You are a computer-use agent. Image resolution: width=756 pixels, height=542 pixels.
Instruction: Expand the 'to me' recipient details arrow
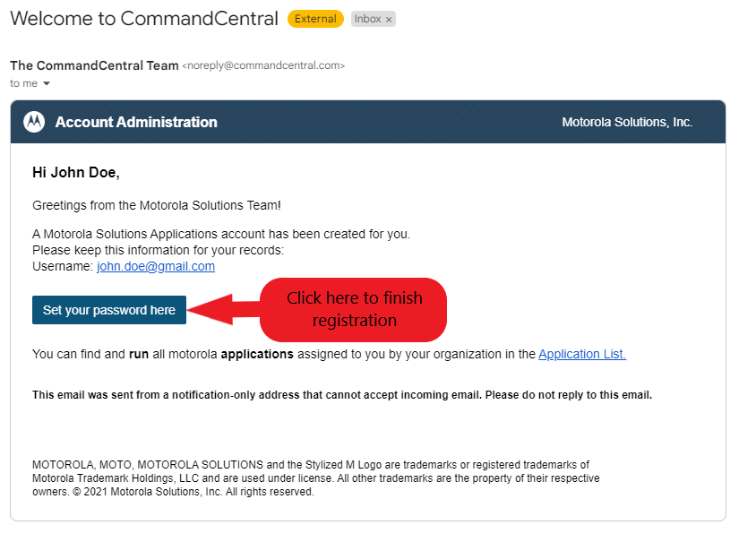pos(47,83)
